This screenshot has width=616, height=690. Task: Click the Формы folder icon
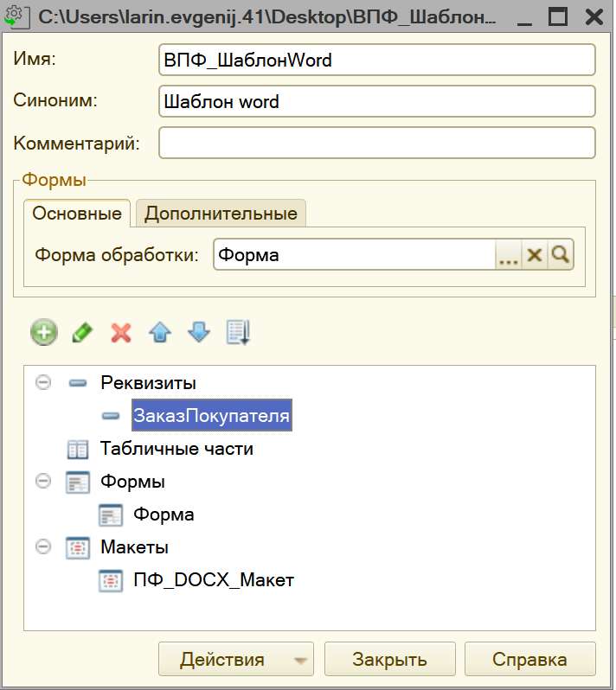point(78,482)
